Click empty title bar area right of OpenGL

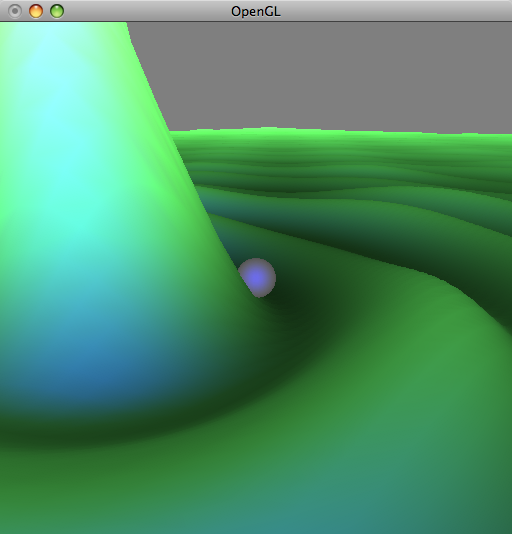(x=395, y=11)
